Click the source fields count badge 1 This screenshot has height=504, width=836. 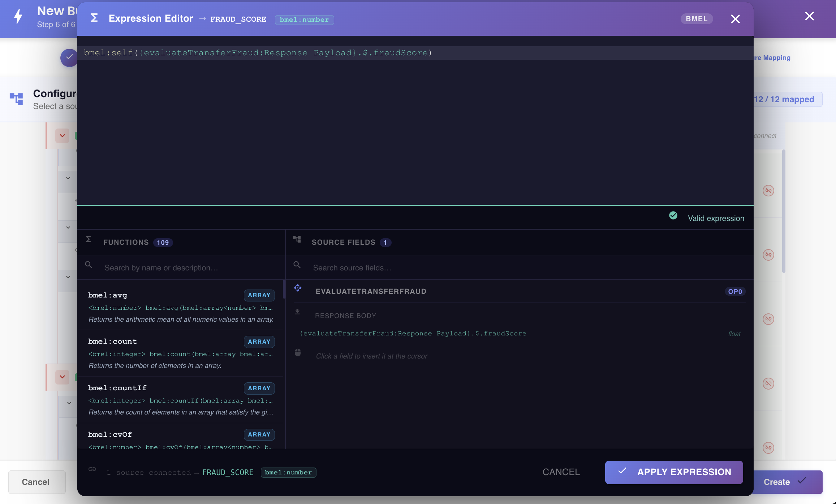click(x=385, y=243)
